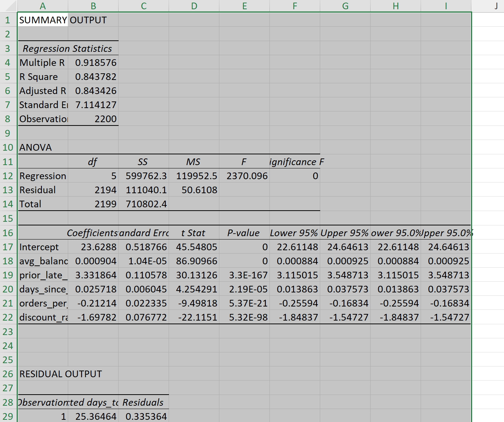Select column J header
Viewport: 504px width, 422px height.
click(x=488, y=6)
